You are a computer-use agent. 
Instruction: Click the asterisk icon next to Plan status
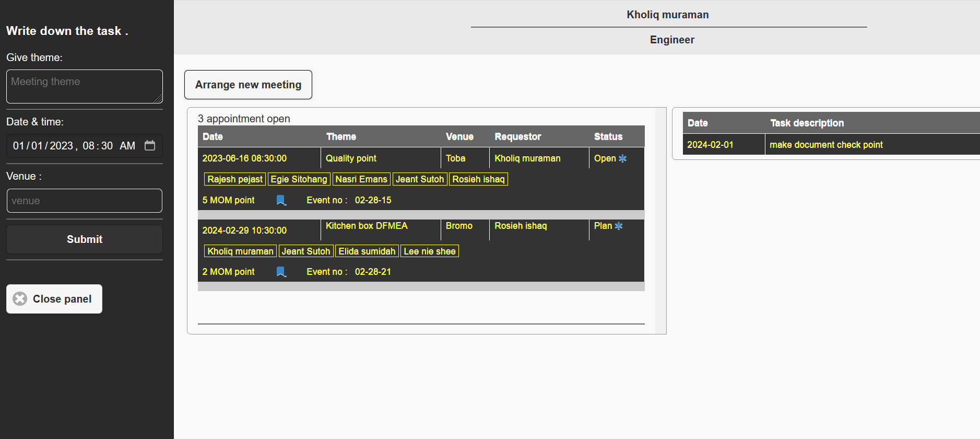coord(619,226)
